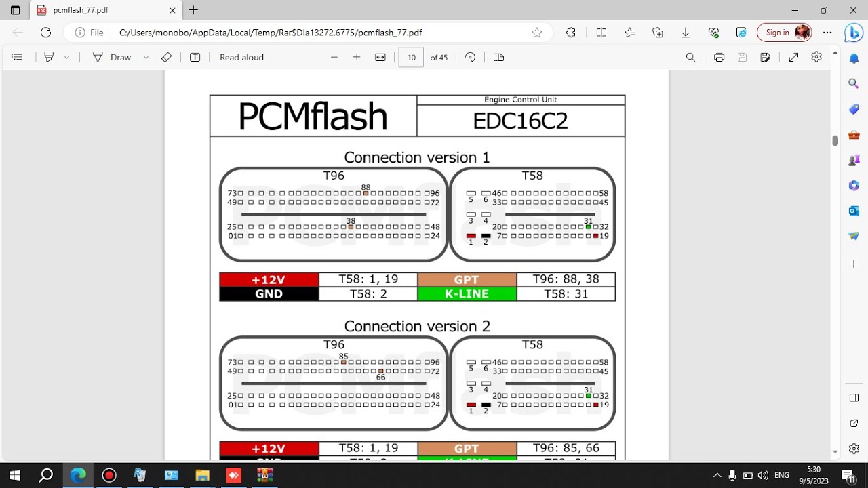Show the PDF table of contents

17,58
